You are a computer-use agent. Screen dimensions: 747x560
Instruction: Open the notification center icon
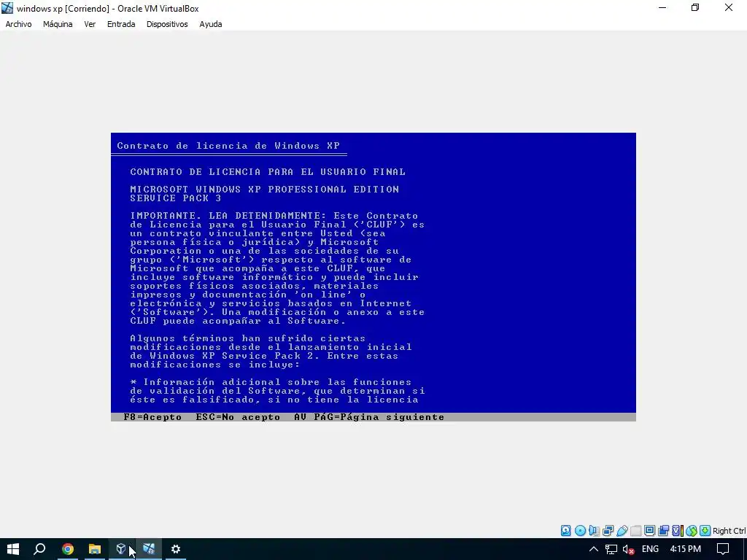pos(723,549)
